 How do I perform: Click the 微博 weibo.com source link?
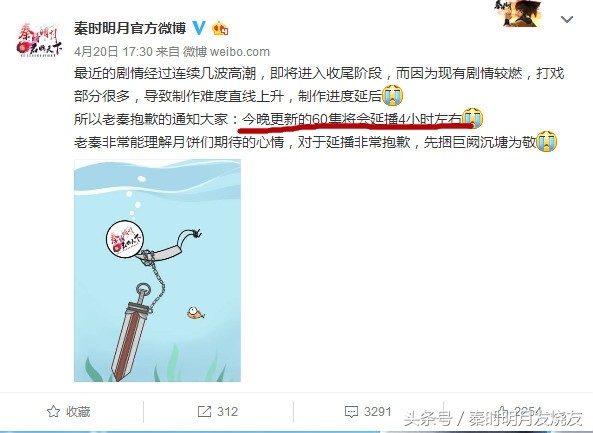226,51
